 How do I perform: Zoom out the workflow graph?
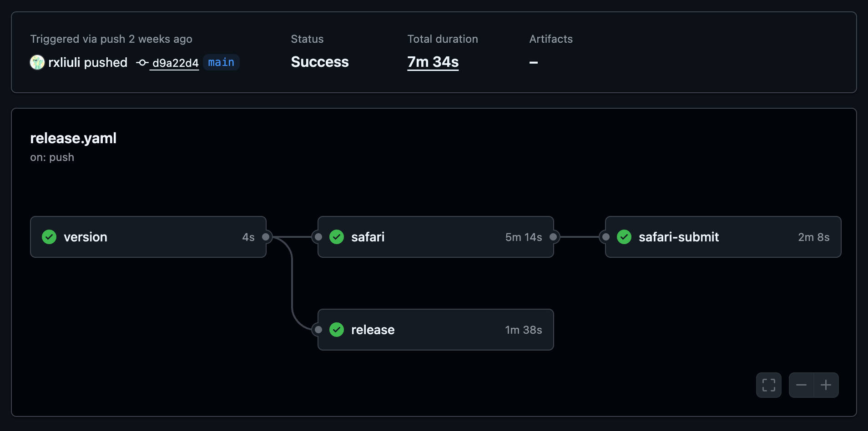tap(802, 385)
